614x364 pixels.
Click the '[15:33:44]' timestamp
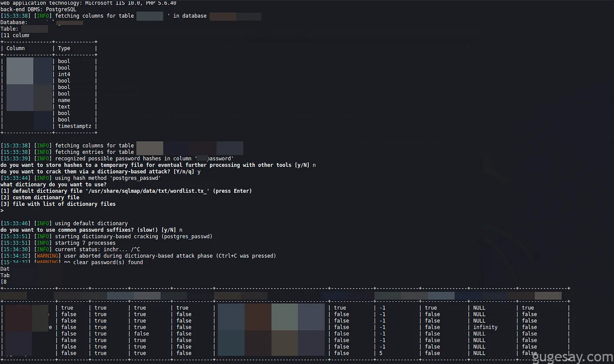click(x=15, y=178)
